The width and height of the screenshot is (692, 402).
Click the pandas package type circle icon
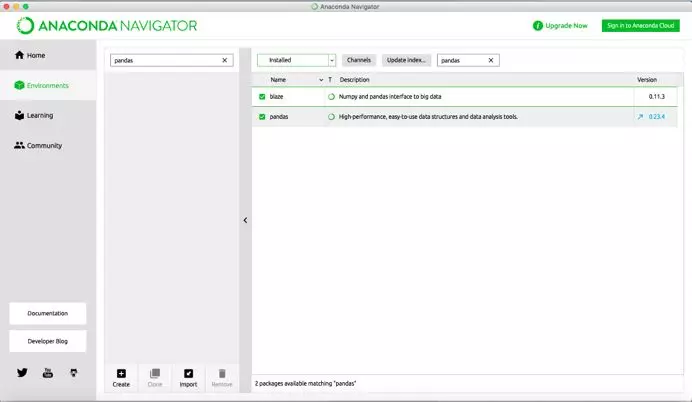coord(331,116)
